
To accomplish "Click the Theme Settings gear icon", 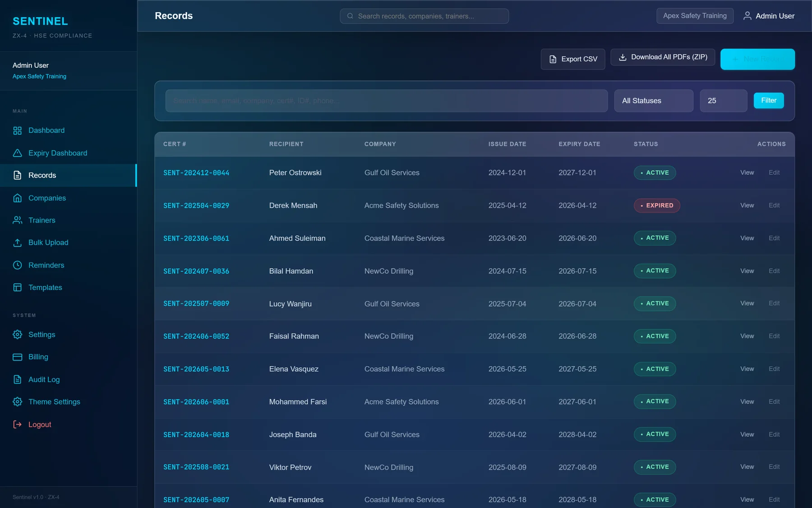I will coord(18,401).
